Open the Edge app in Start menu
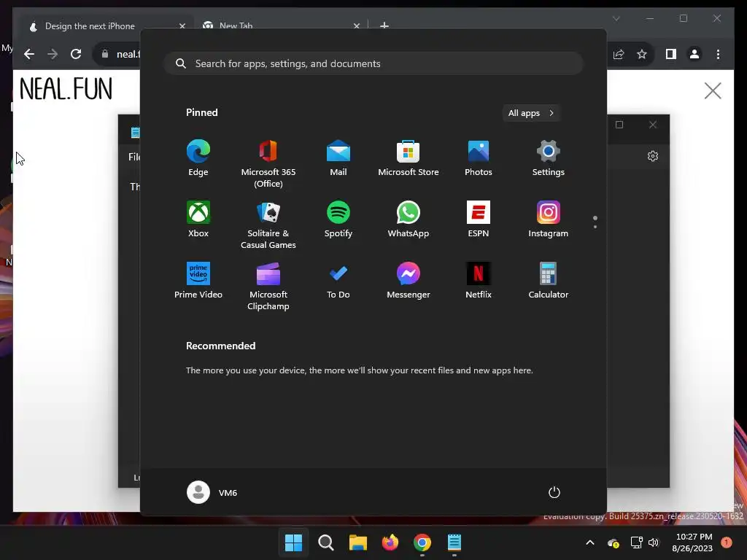This screenshot has width=747, height=560. coord(198,158)
